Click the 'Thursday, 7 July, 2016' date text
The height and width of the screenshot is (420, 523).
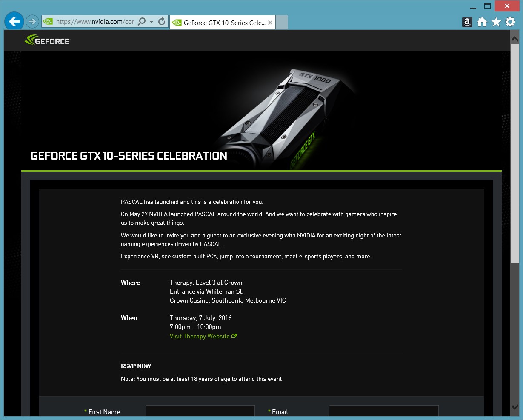tap(201, 318)
